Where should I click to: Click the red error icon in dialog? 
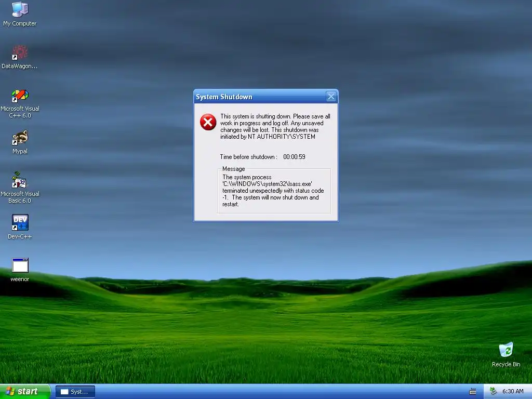208,122
